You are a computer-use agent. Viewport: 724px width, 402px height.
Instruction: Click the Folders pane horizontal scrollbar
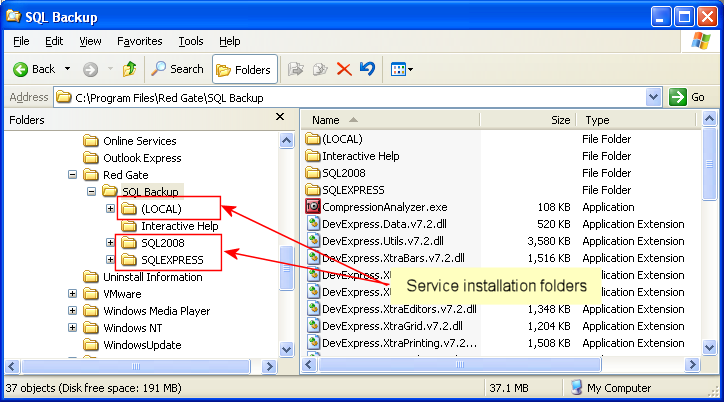tap(140, 367)
